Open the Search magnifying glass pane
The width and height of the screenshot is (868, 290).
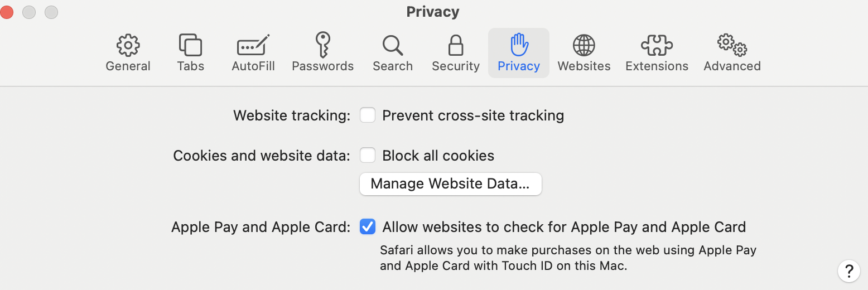coord(393,45)
